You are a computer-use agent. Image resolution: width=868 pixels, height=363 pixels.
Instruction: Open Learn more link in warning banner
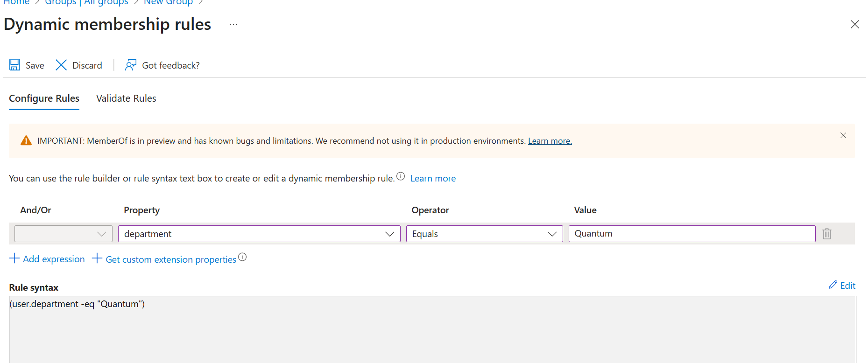click(x=550, y=141)
